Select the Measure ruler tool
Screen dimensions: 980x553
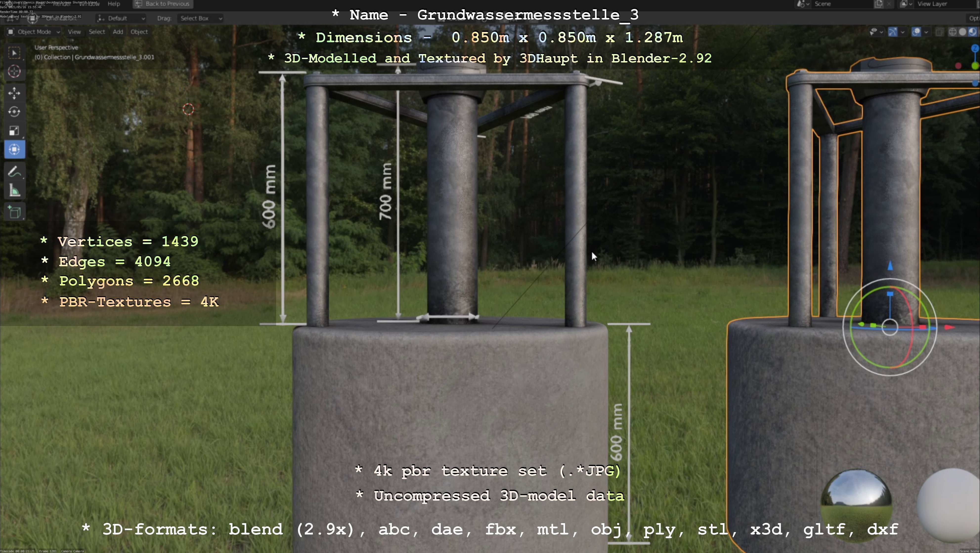(x=14, y=190)
